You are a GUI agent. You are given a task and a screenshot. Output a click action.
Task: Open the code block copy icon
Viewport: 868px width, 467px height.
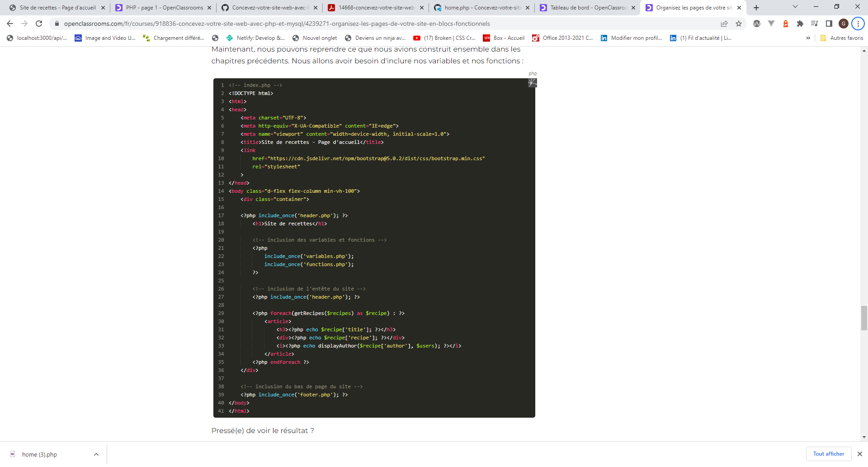pyautogui.click(x=532, y=83)
